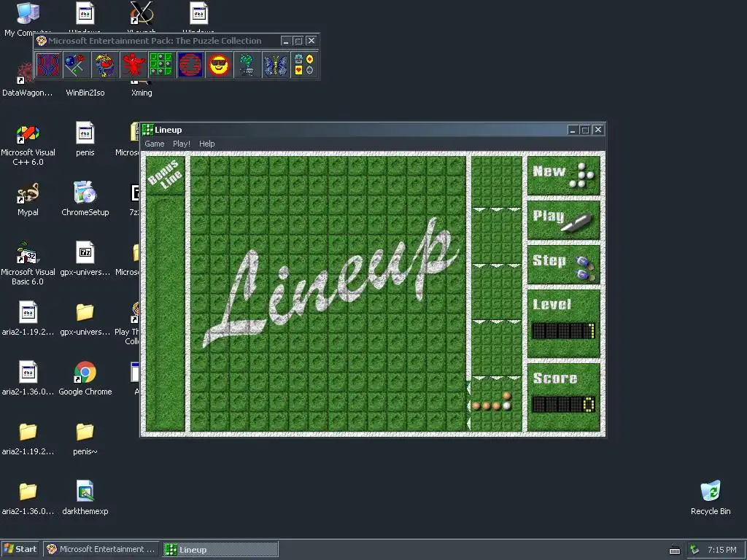Select the upcoming ball piece in preview column

[x=493, y=402]
